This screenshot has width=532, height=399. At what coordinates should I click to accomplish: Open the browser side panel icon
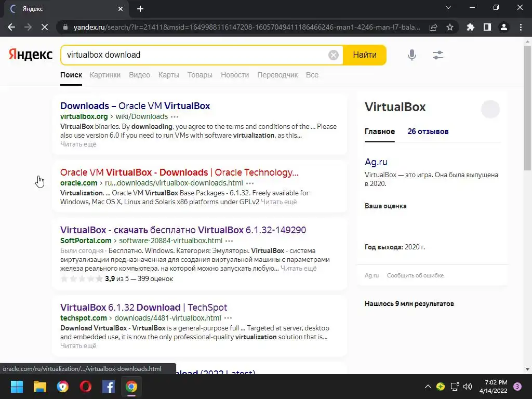(487, 27)
